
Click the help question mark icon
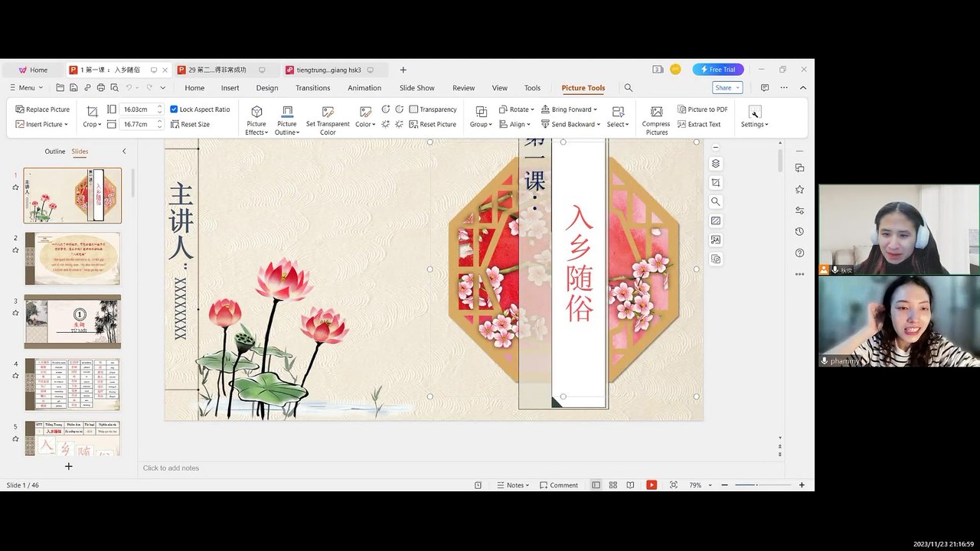point(800,253)
